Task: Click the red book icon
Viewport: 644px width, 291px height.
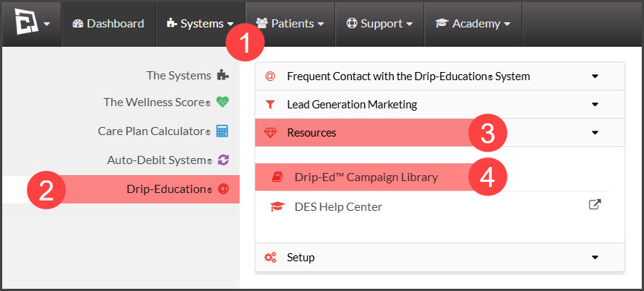Action: (x=277, y=177)
